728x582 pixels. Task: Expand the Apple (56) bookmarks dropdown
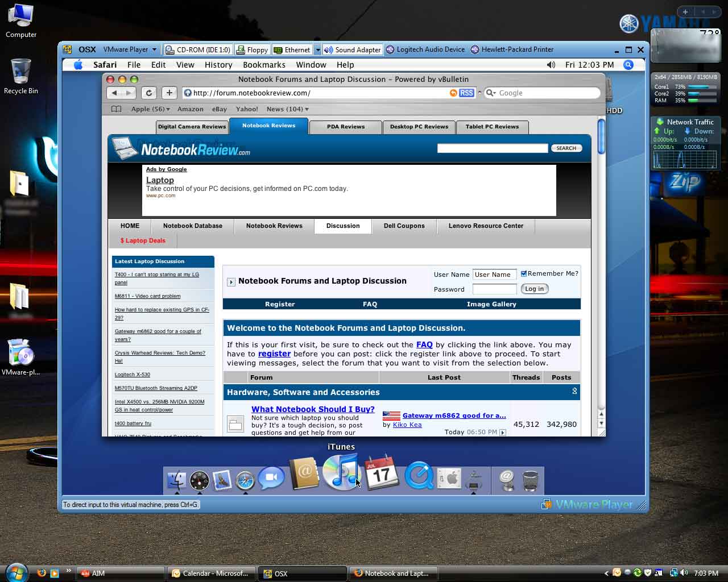(150, 109)
